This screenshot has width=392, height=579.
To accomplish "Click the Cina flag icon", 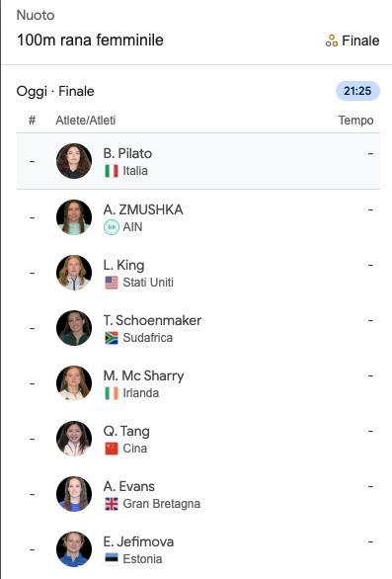I will (112, 449).
